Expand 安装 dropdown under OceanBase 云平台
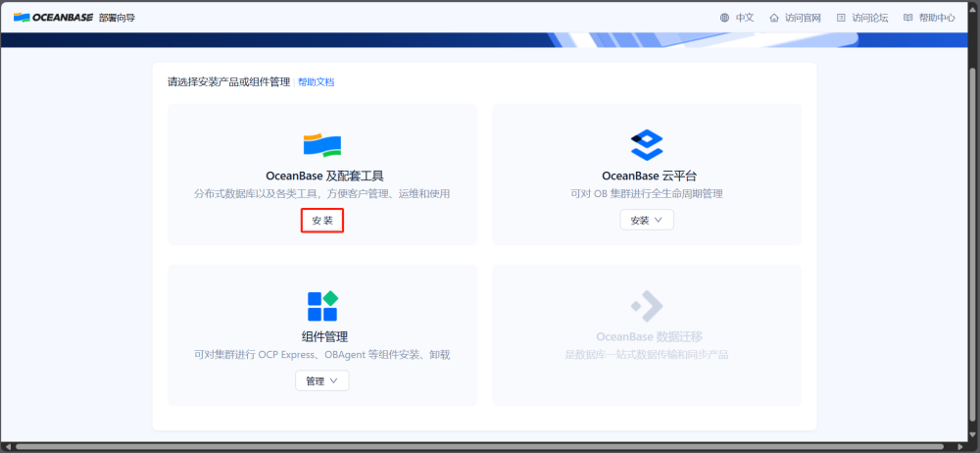 [647, 221]
